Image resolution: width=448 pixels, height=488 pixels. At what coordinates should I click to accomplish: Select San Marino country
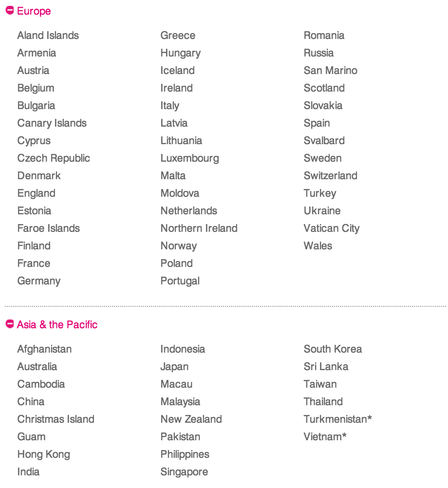tap(330, 71)
